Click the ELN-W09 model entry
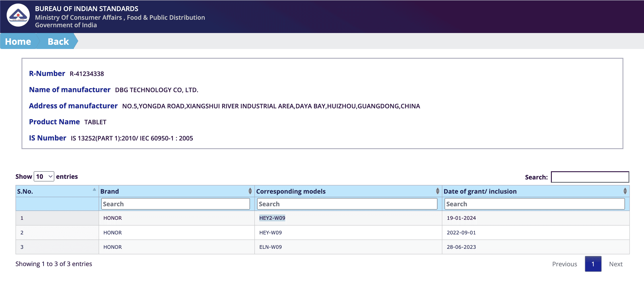644x292 pixels. [x=270, y=247]
